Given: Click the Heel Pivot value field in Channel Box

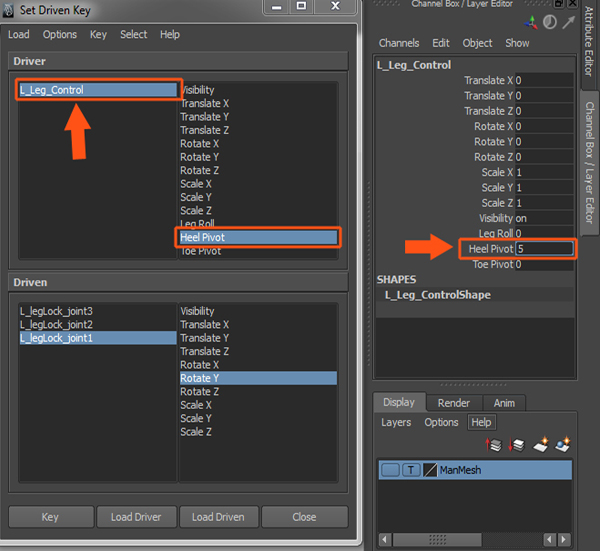Looking at the screenshot, I should click(544, 249).
